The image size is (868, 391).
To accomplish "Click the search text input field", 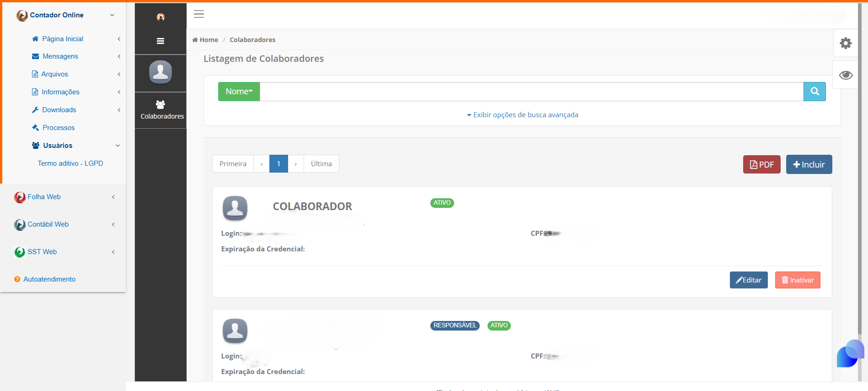I will click(x=531, y=92).
